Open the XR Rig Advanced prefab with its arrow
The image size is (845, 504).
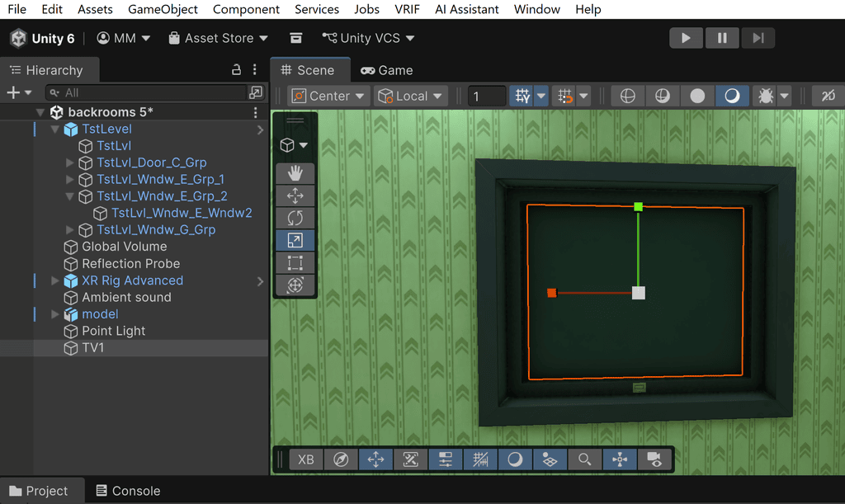tap(260, 281)
